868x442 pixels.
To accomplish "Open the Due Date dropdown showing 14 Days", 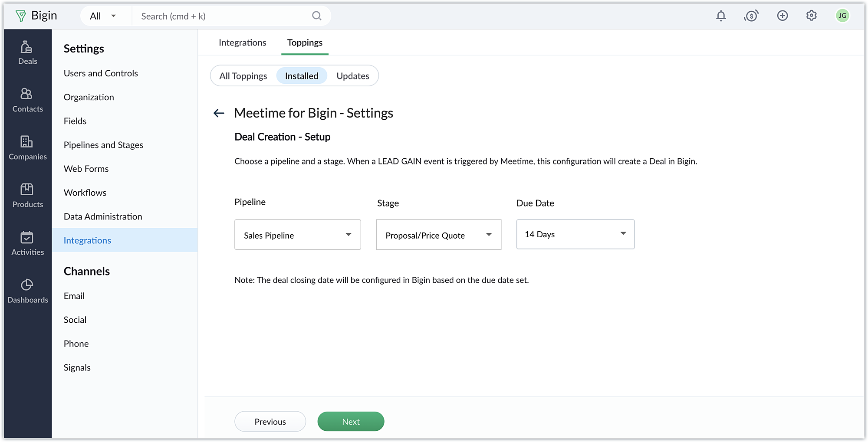I will tap(575, 234).
